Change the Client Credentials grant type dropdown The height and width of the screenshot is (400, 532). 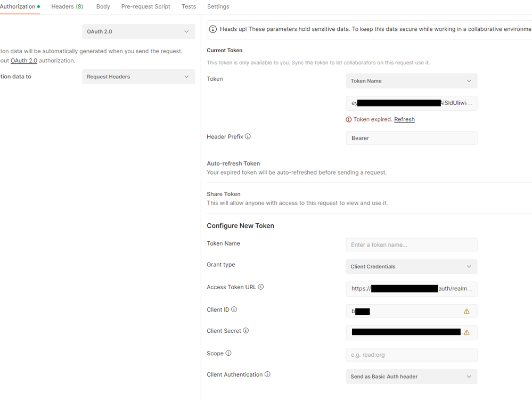point(411,266)
